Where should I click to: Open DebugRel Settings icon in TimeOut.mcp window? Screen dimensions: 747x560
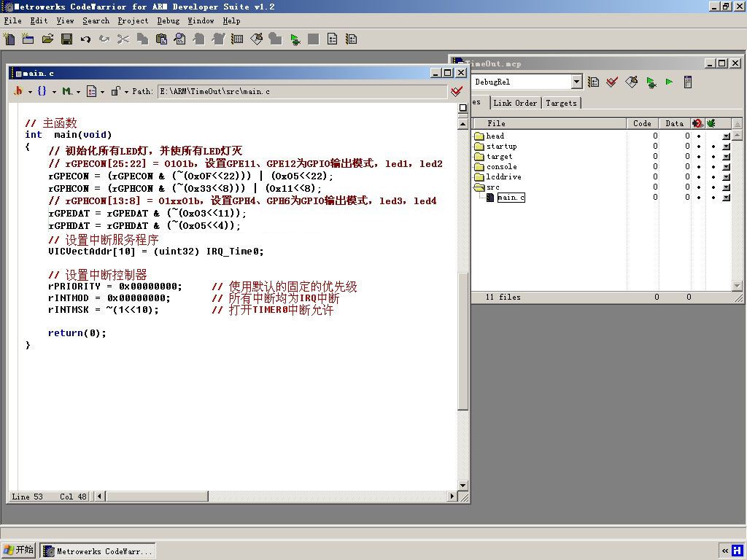tap(594, 82)
